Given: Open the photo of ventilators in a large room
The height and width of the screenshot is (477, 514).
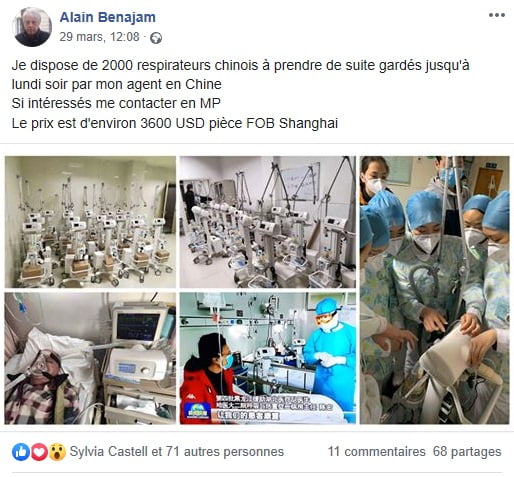Looking at the screenshot, I should coord(90,222).
